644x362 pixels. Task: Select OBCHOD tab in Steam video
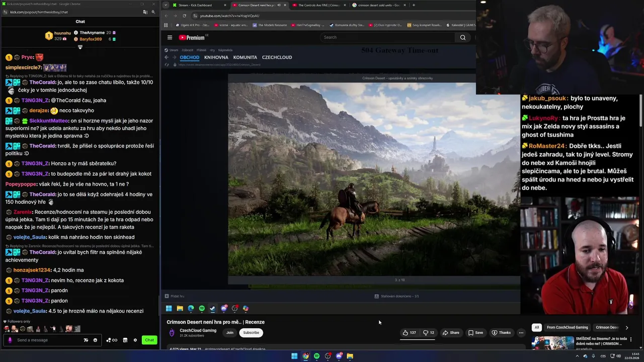[x=189, y=57]
